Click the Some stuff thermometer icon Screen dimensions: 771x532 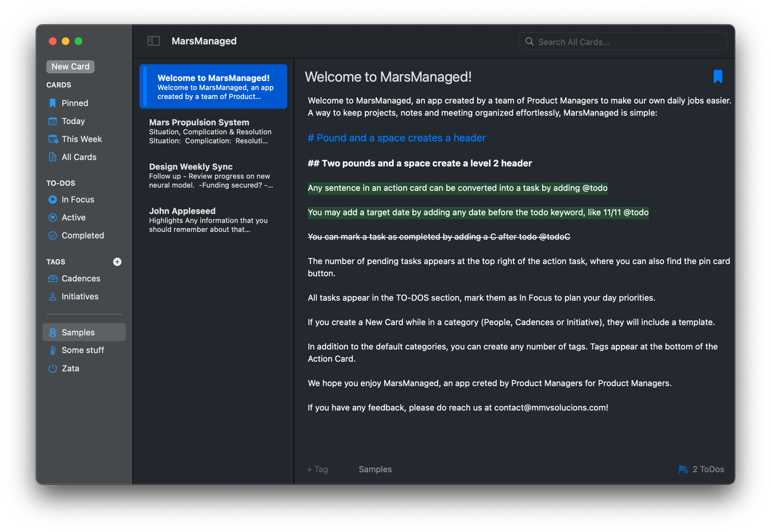(53, 350)
